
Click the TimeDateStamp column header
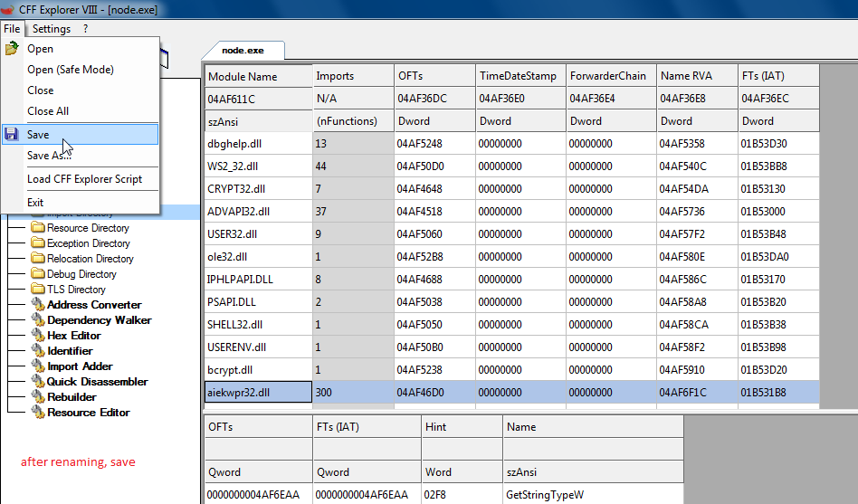coord(520,76)
